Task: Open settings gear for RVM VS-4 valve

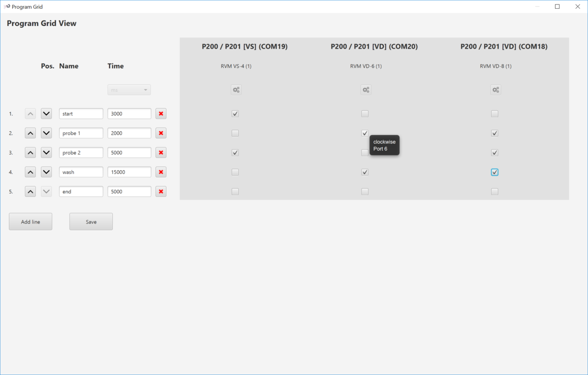Action: click(x=236, y=90)
